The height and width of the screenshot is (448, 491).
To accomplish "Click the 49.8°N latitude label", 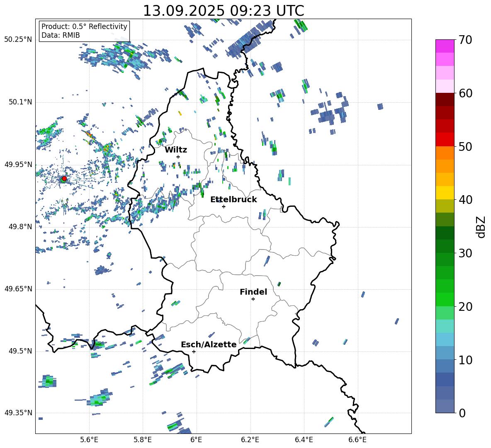I will click(20, 227).
